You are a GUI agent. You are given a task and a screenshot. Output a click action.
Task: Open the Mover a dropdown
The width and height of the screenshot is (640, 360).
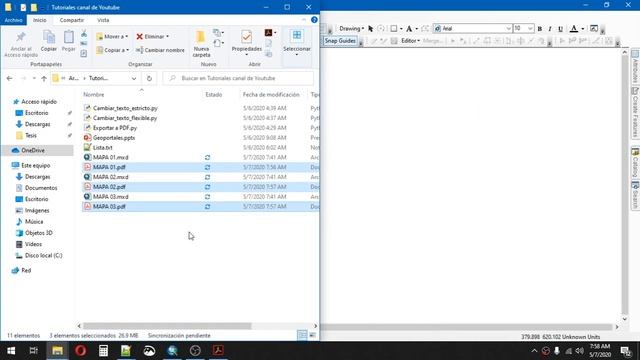click(112, 36)
